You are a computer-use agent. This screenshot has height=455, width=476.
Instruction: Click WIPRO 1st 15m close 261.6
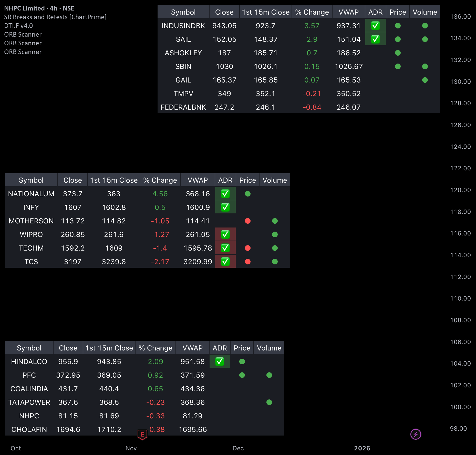pyautogui.click(x=114, y=234)
